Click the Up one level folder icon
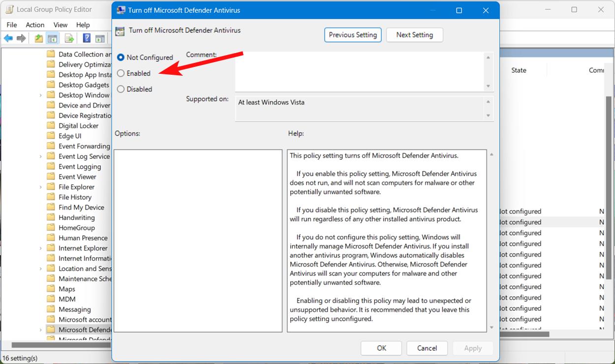This screenshot has width=615, height=364. click(38, 38)
